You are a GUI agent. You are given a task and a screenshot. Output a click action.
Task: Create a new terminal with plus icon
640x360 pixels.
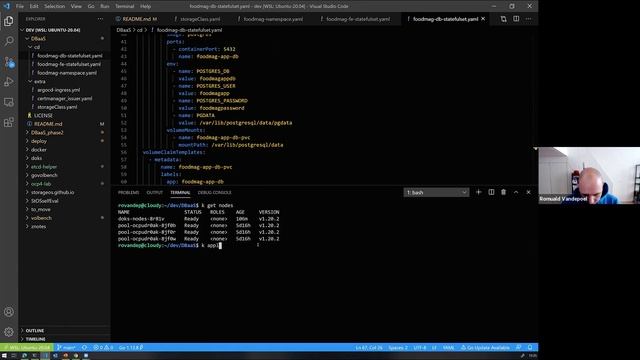[478, 192]
